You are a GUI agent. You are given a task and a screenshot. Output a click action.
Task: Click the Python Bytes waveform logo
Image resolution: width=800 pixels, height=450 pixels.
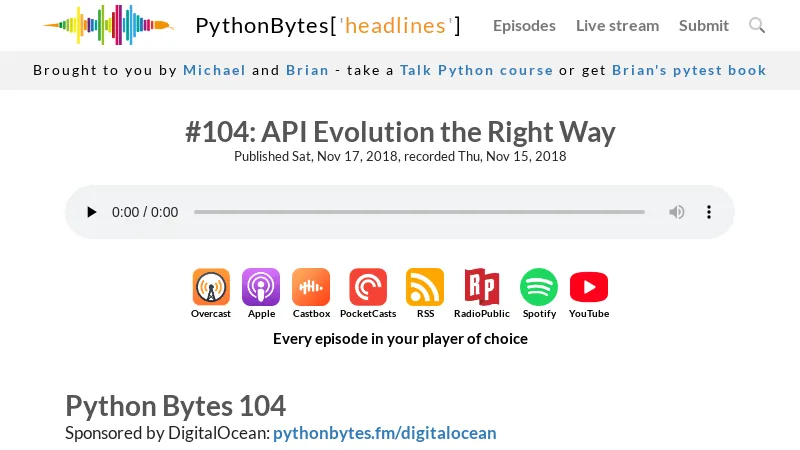[108, 25]
